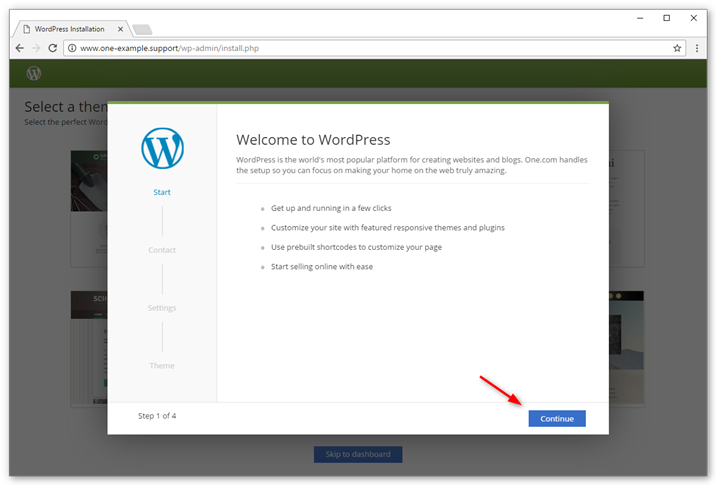Click the address bar URL field

click(374, 48)
